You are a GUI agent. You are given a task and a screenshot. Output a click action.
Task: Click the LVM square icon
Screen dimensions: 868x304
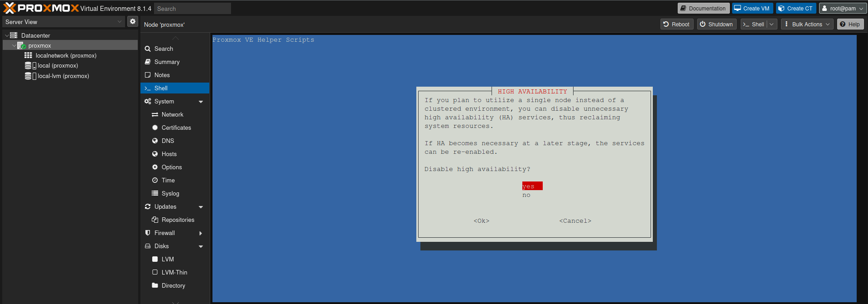click(155, 259)
